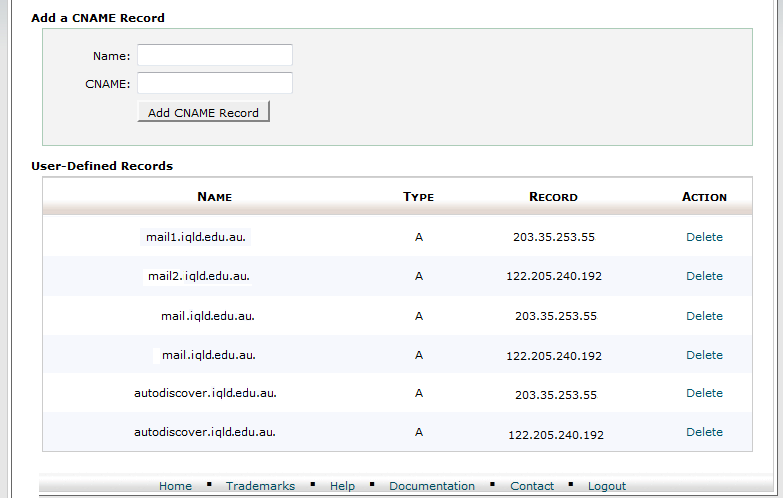The width and height of the screenshot is (783, 498).
Task: Select the type A cell in mail2 row
Action: coord(418,276)
